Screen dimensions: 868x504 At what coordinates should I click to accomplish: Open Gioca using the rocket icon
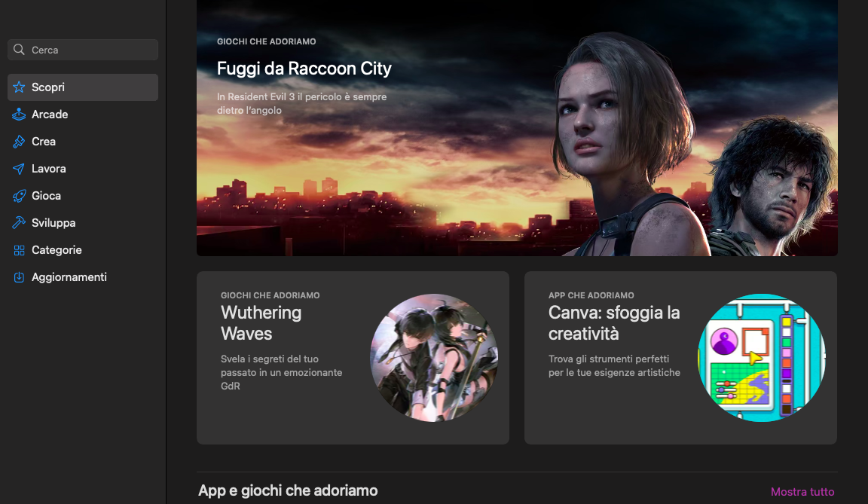point(19,196)
